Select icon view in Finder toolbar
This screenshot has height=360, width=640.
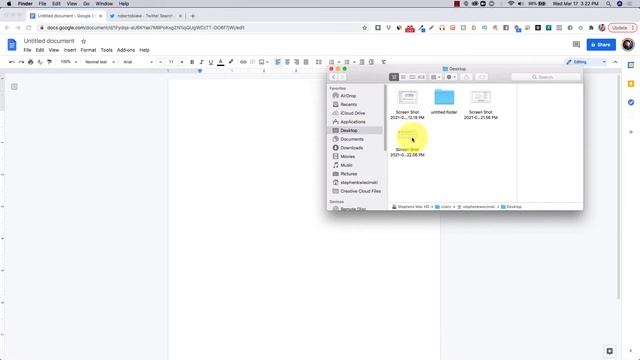(x=394, y=77)
